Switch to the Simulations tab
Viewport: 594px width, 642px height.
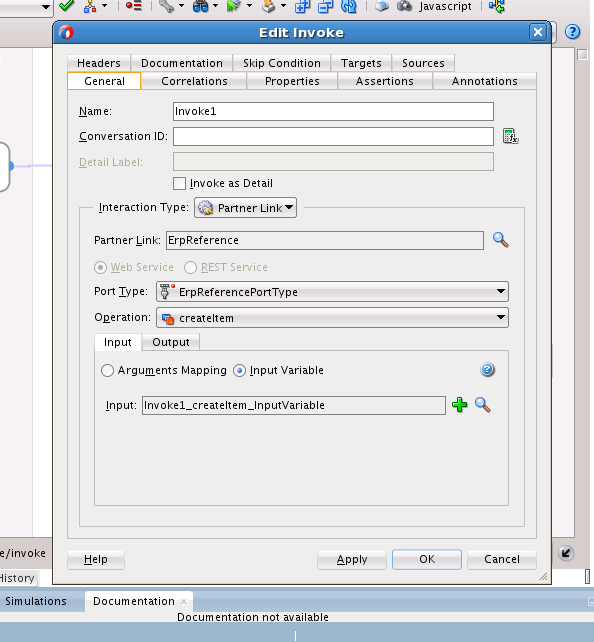pos(36,601)
